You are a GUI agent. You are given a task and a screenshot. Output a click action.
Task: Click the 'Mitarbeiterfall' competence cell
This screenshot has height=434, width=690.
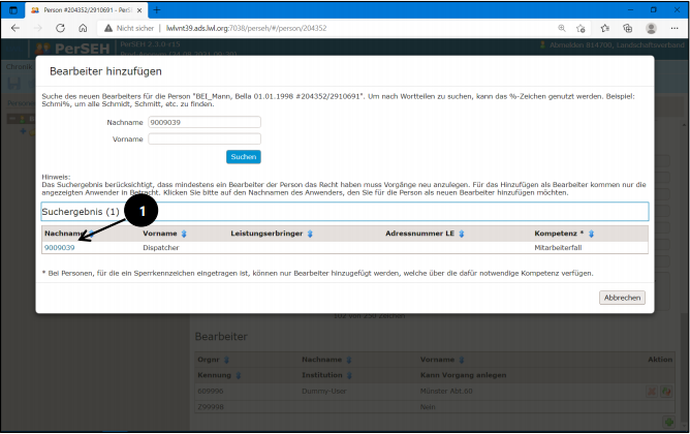coord(558,248)
